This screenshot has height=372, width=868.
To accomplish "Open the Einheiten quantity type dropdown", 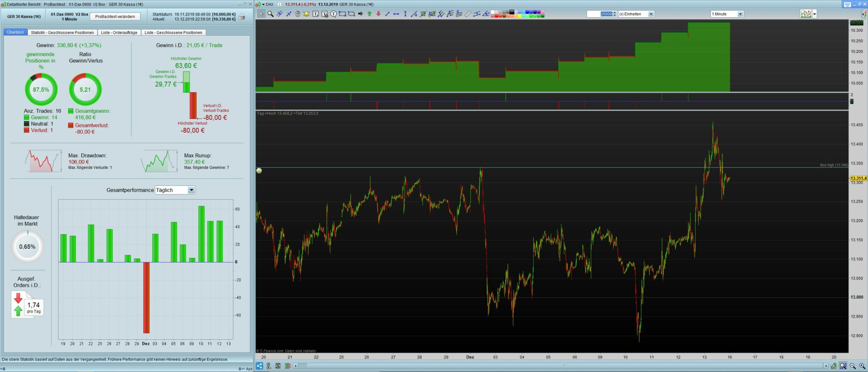I will click(636, 14).
